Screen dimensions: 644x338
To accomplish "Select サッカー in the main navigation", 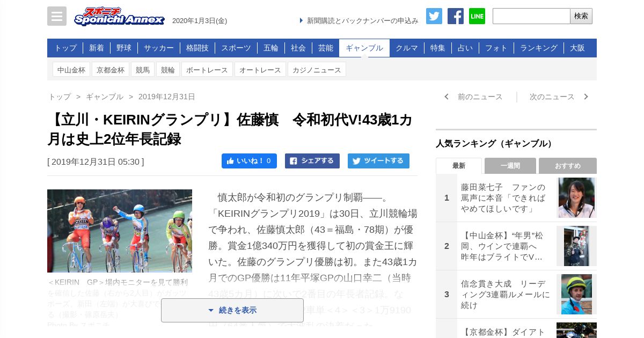I will click(x=159, y=48).
